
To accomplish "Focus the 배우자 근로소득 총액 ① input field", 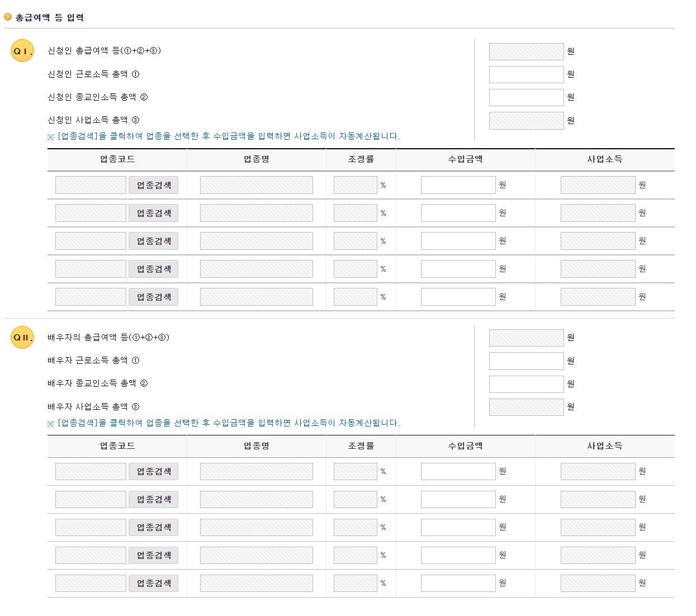I will tap(526, 361).
